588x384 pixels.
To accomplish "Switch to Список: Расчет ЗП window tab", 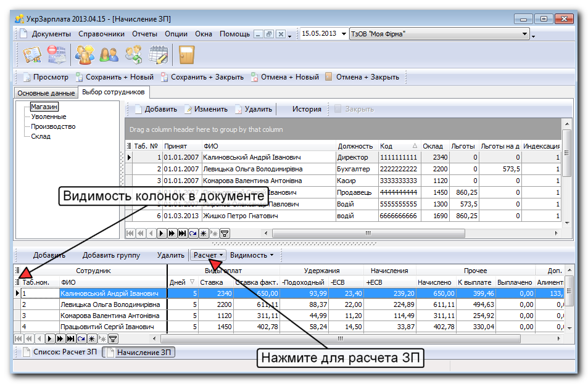I will click(59, 353).
